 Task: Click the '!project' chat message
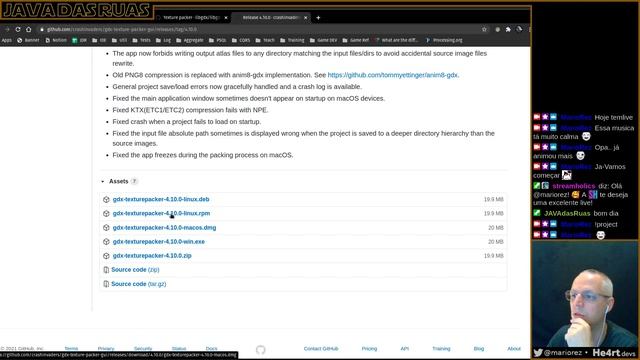click(606, 224)
